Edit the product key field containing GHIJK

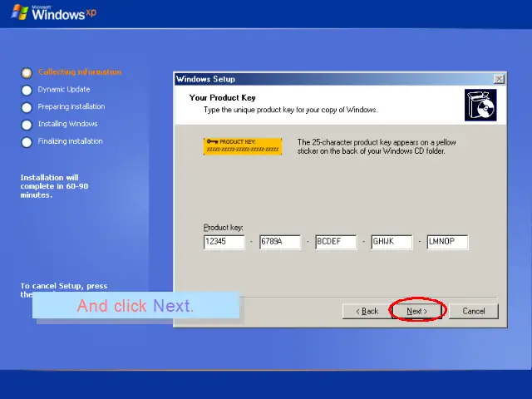pyautogui.click(x=392, y=242)
